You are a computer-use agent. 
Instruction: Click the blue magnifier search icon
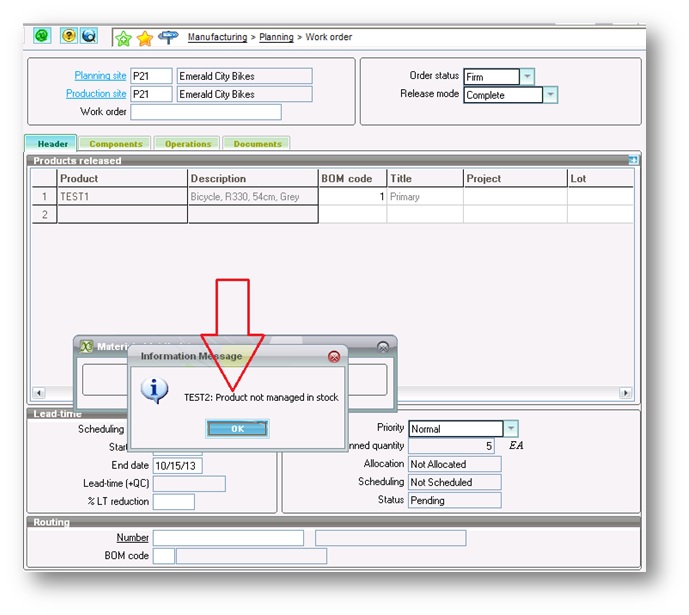tap(89, 36)
